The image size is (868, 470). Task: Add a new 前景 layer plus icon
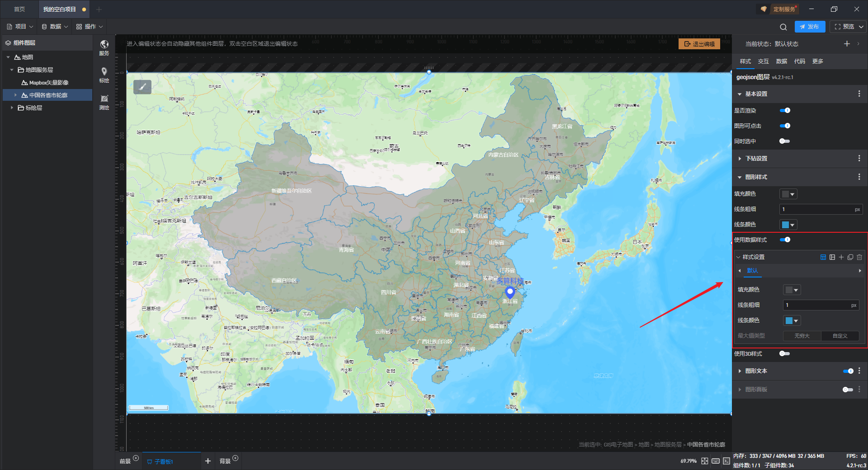tap(136, 458)
